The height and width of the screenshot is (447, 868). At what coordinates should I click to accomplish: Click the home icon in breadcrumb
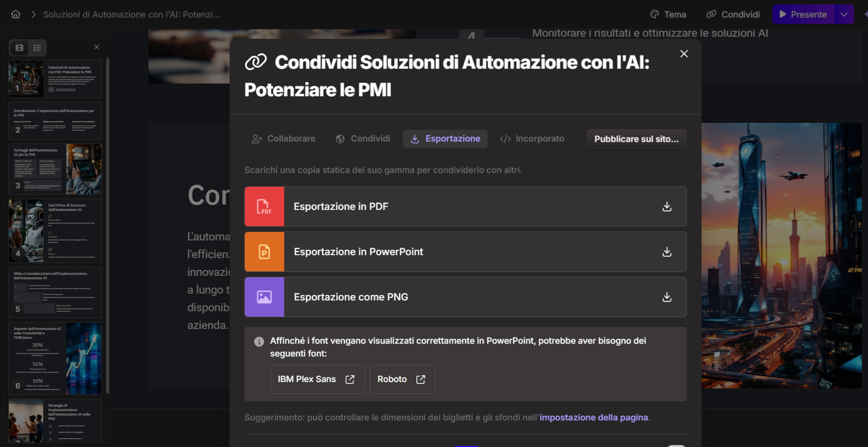pos(16,14)
